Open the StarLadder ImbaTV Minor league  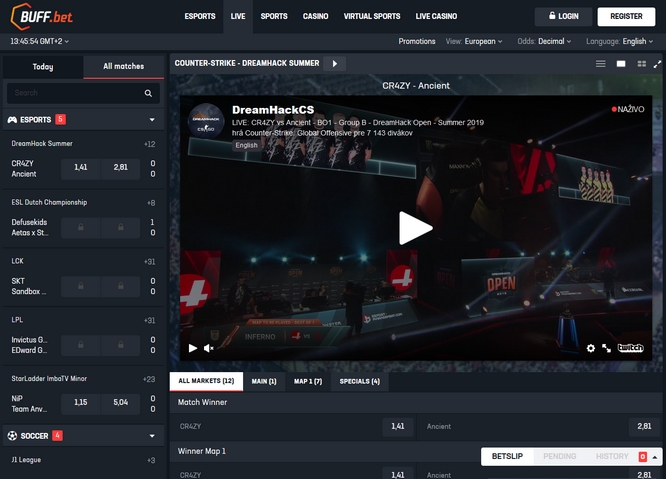[49, 379]
